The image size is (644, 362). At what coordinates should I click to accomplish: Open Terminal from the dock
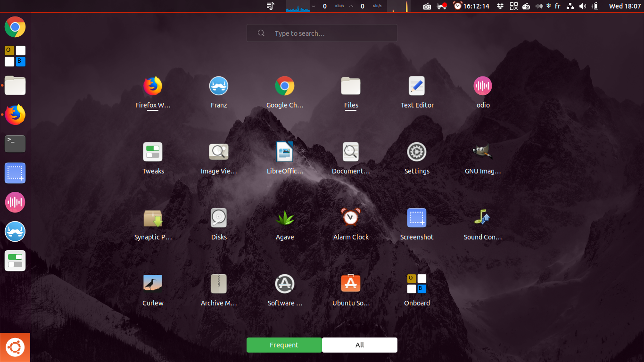15,144
